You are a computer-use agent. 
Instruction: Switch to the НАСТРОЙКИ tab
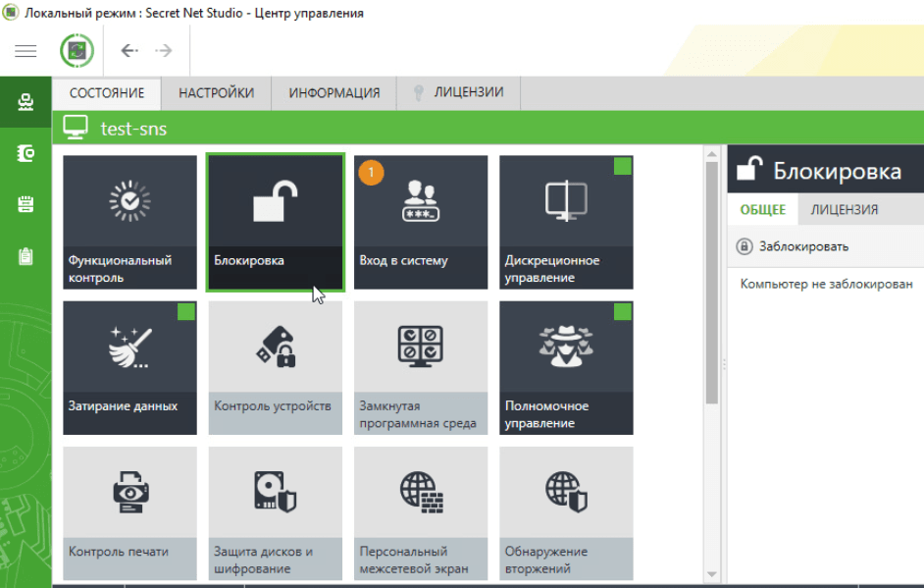click(x=216, y=93)
